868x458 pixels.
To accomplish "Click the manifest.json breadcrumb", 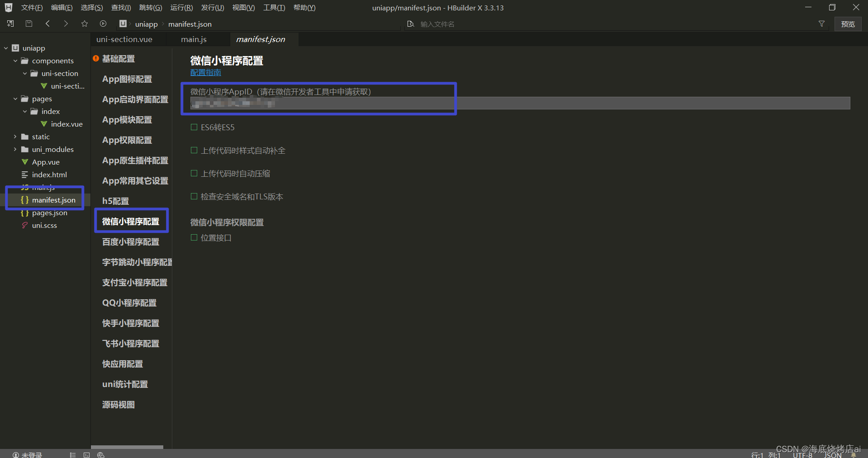I will coord(190,24).
